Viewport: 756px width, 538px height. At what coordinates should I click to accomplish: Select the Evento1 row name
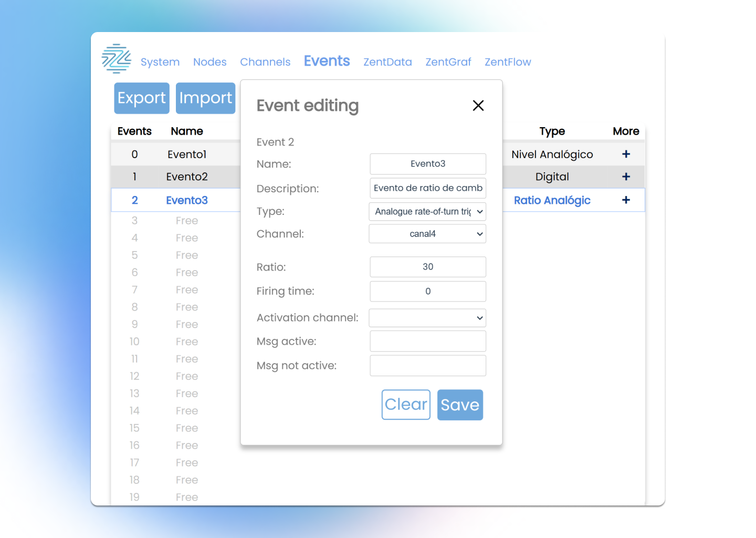click(187, 154)
